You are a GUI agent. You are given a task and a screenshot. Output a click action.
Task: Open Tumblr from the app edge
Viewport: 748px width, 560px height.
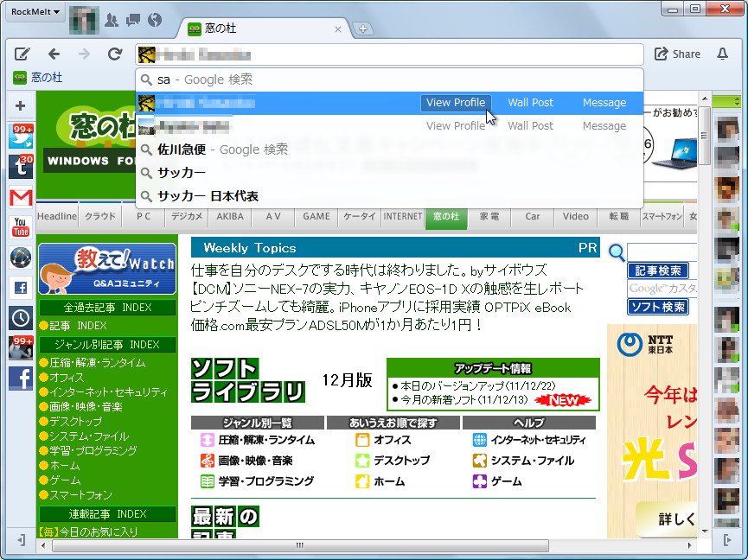tap(20, 164)
